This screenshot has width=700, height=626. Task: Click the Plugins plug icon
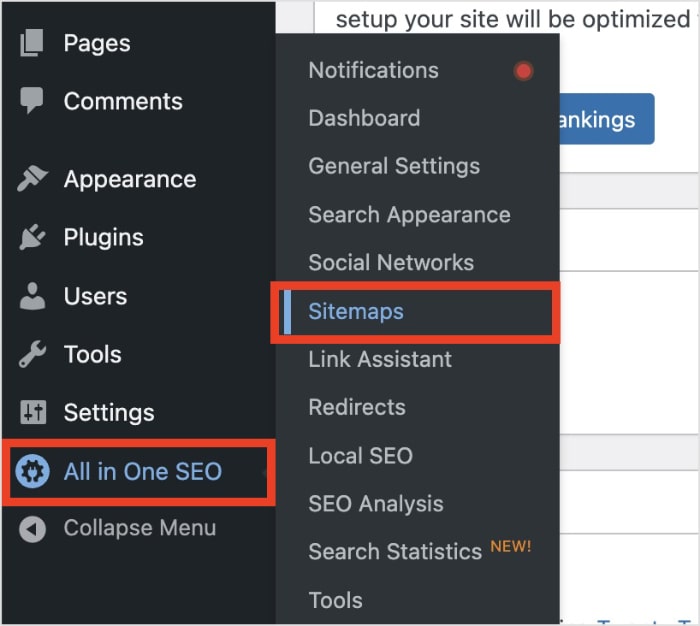click(x=32, y=237)
